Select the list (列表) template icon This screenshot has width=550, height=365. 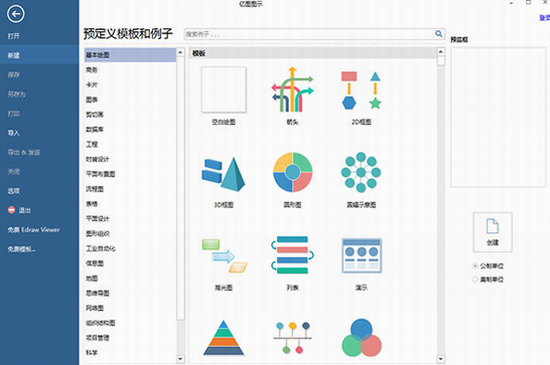[292, 255]
